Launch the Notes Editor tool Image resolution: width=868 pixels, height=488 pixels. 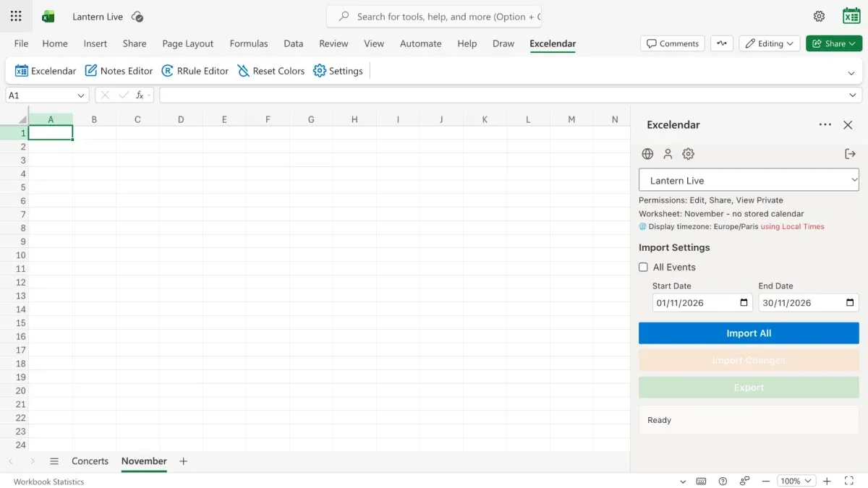point(119,71)
